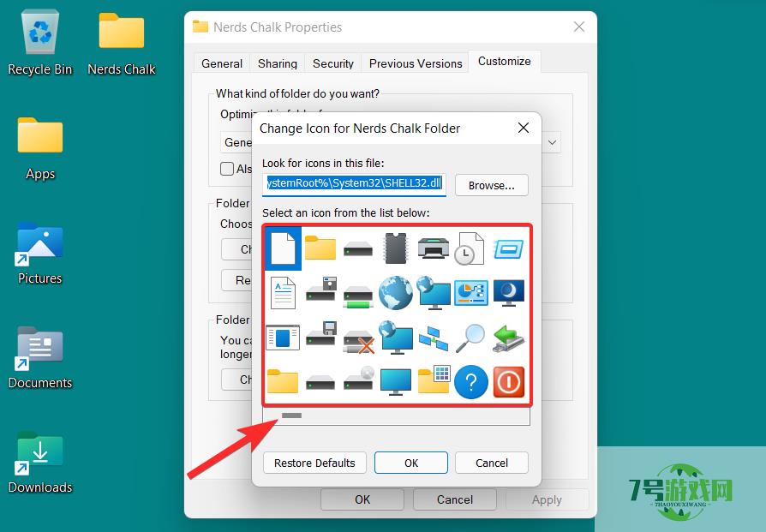
Task: Open the Recycle Bin on the desktop
Action: pyautogui.click(x=40, y=44)
